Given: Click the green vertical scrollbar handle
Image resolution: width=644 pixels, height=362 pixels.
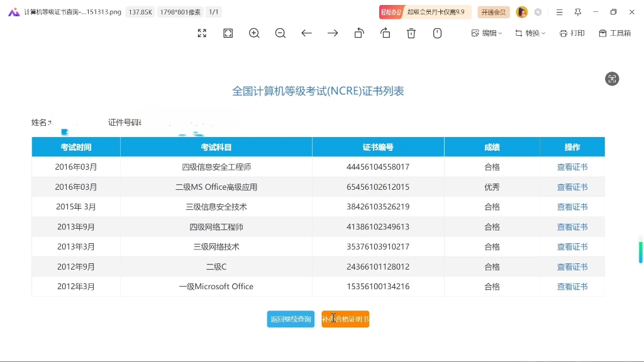Looking at the screenshot, I should (x=640, y=251).
